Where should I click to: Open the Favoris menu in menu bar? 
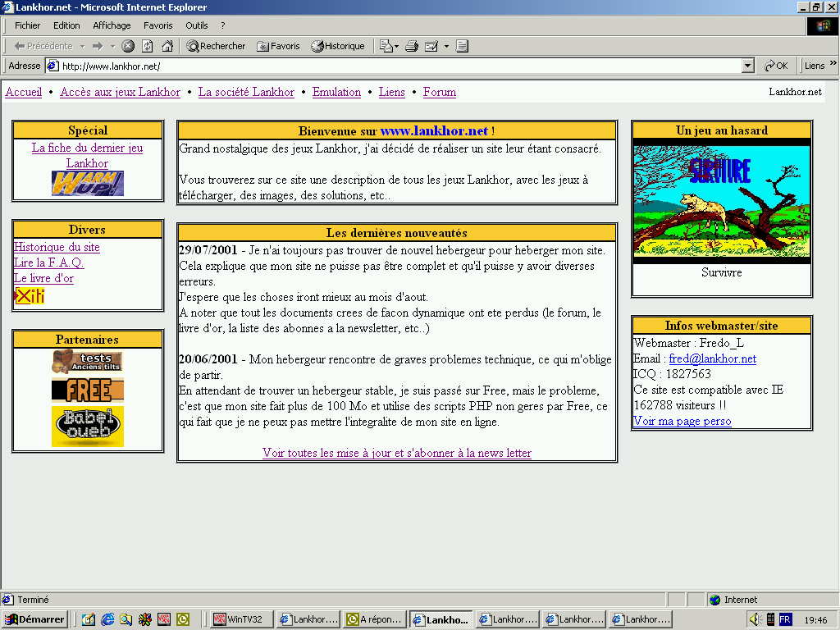pyautogui.click(x=158, y=25)
